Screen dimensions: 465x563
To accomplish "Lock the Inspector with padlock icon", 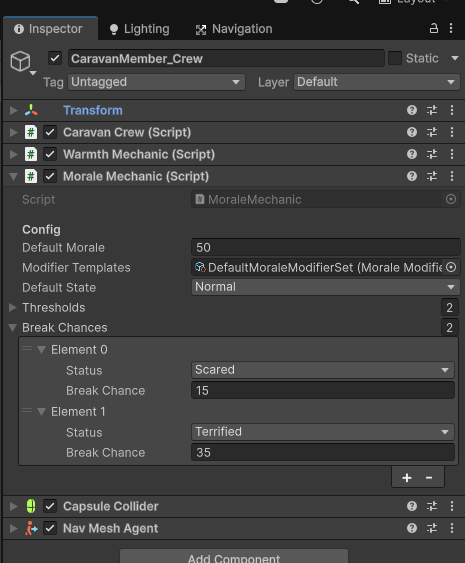I will pyautogui.click(x=434, y=28).
